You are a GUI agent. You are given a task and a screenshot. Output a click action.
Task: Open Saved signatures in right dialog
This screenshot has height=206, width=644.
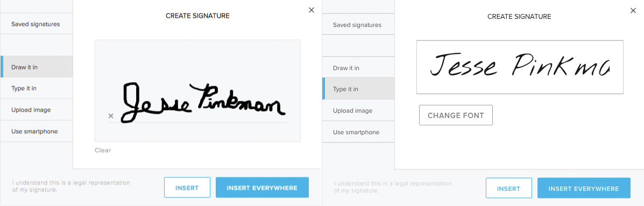coord(358,25)
